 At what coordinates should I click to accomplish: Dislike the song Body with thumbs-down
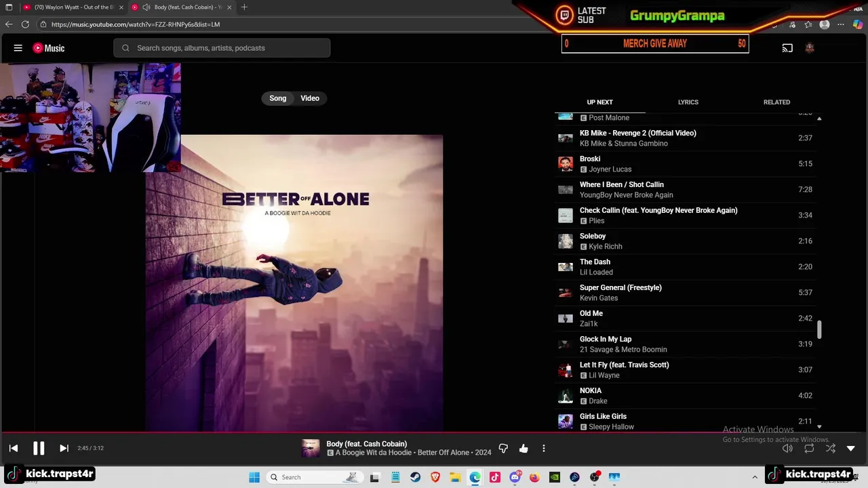503,448
